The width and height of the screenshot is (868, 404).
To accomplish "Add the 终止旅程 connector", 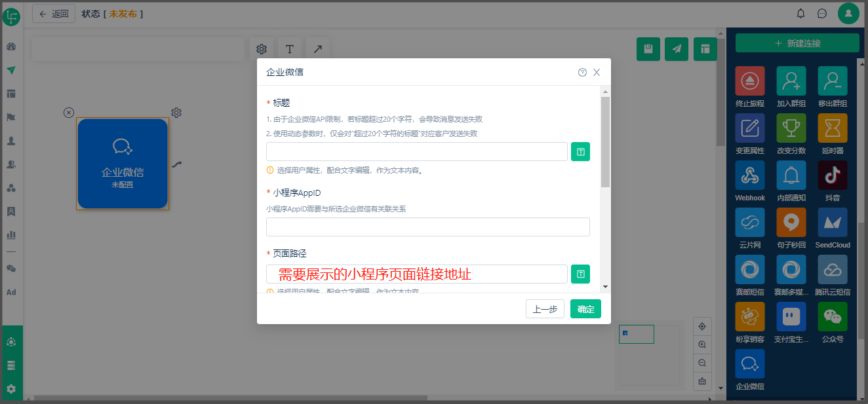I will (750, 81).
